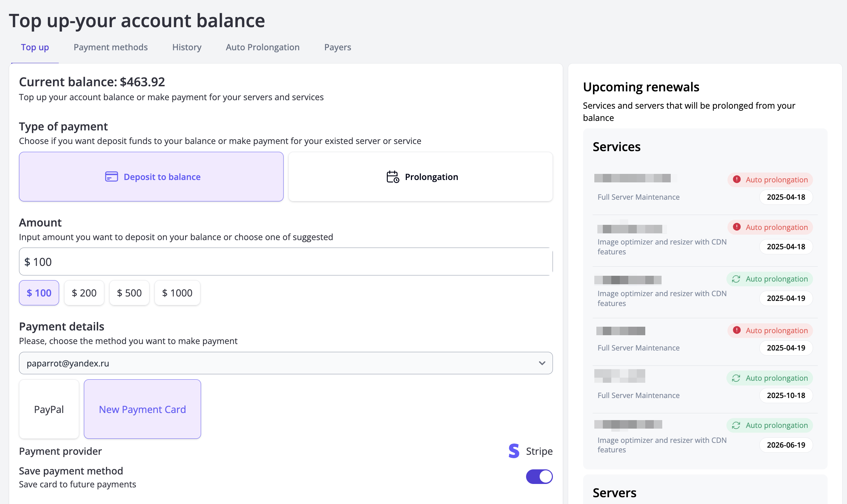This screenshot has width=847, height=504.
Task: Open the payer email dropdown
Action: (x=285, y=363)
